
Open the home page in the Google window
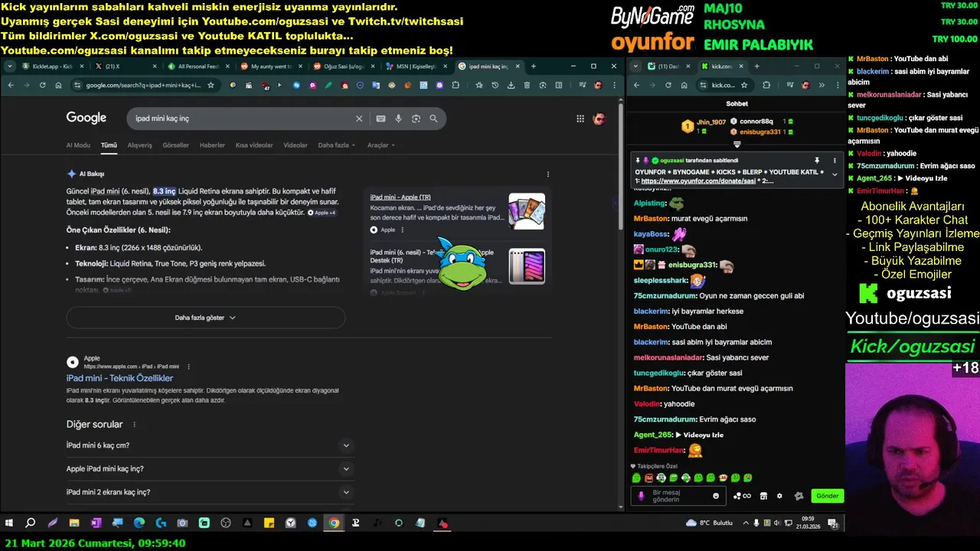(x=58, y=85)
